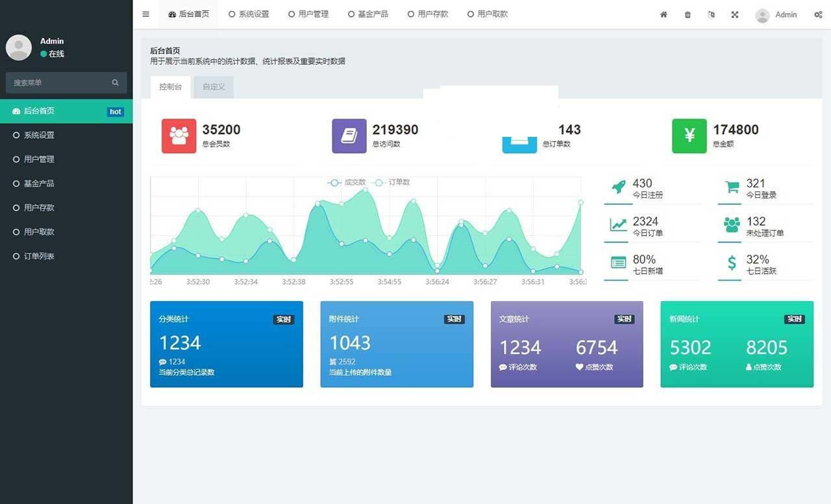This screenshot has width=831, height=504.
Task: Toggle the sidebar with the hamburger icon
Action: click(145, 14)
